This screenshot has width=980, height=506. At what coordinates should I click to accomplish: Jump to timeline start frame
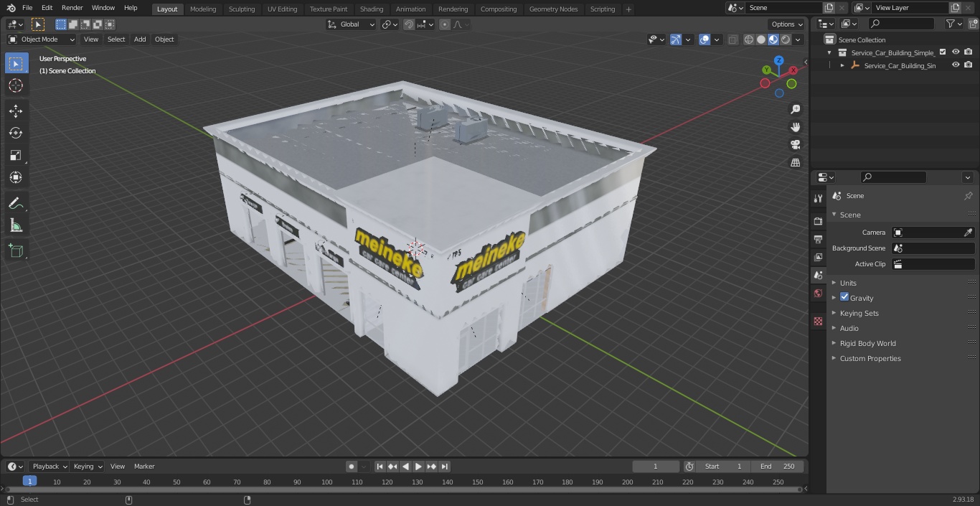(x=380, y=467)
